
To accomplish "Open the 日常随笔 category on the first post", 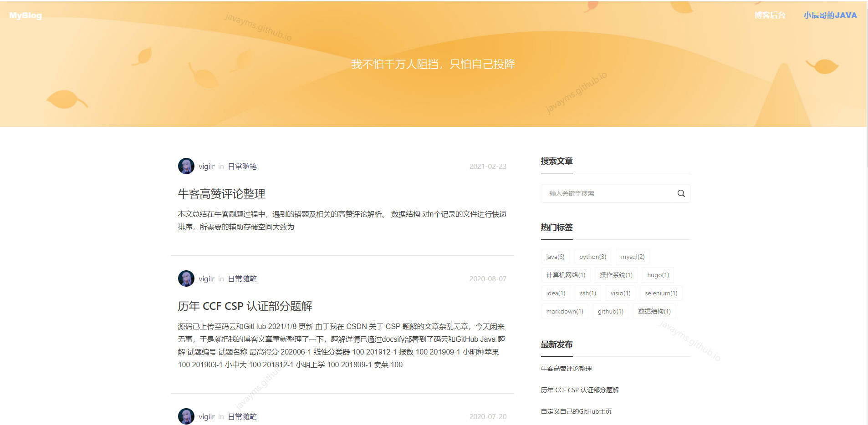I will coord(242,166).
